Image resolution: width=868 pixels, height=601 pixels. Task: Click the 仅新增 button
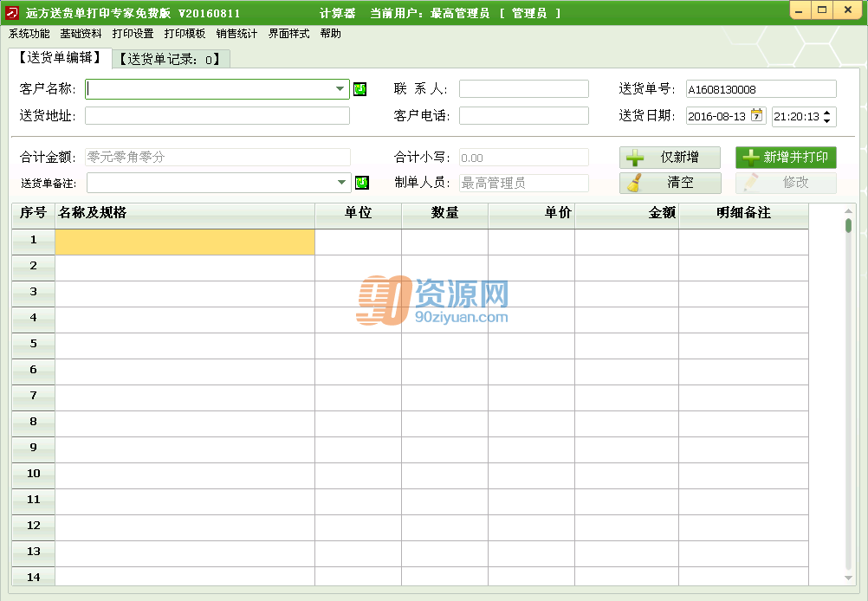[x=670, y=157]
